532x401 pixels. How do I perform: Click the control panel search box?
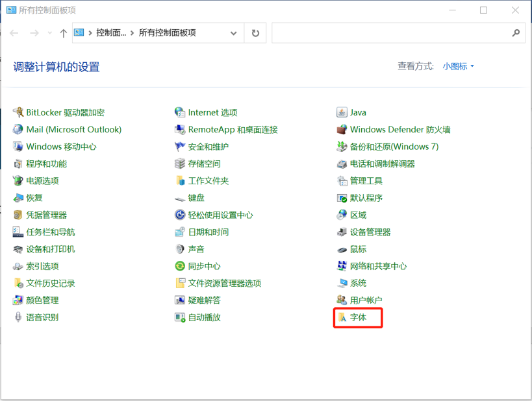pos(398,33)
